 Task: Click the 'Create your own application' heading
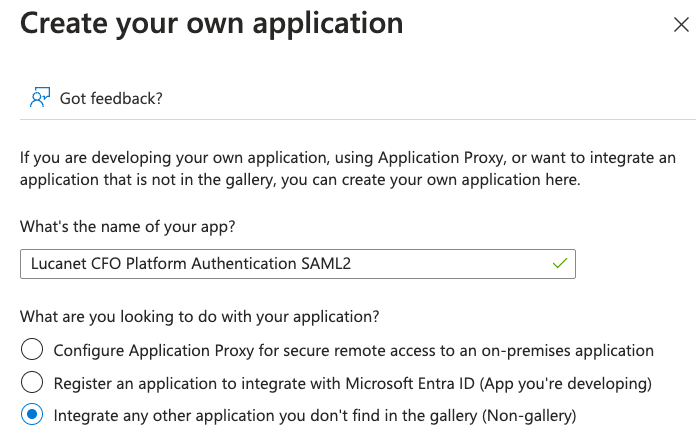[x=212, y=24]
